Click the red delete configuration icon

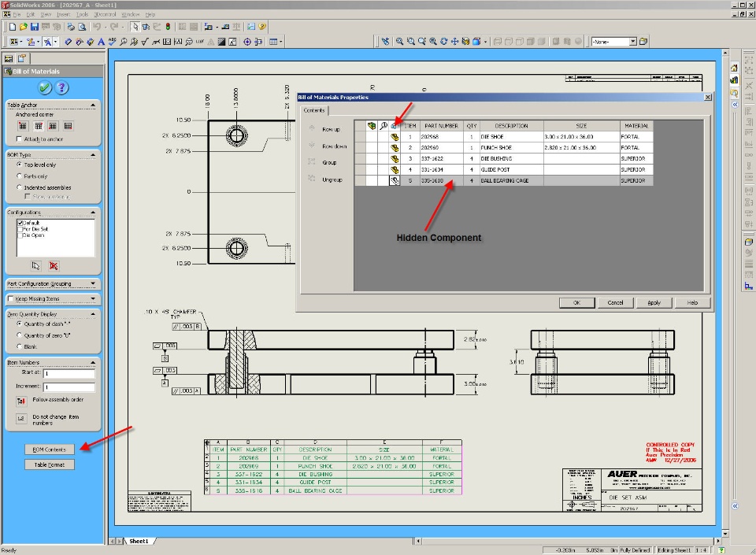pyautogui.click(x=54, y=266)
